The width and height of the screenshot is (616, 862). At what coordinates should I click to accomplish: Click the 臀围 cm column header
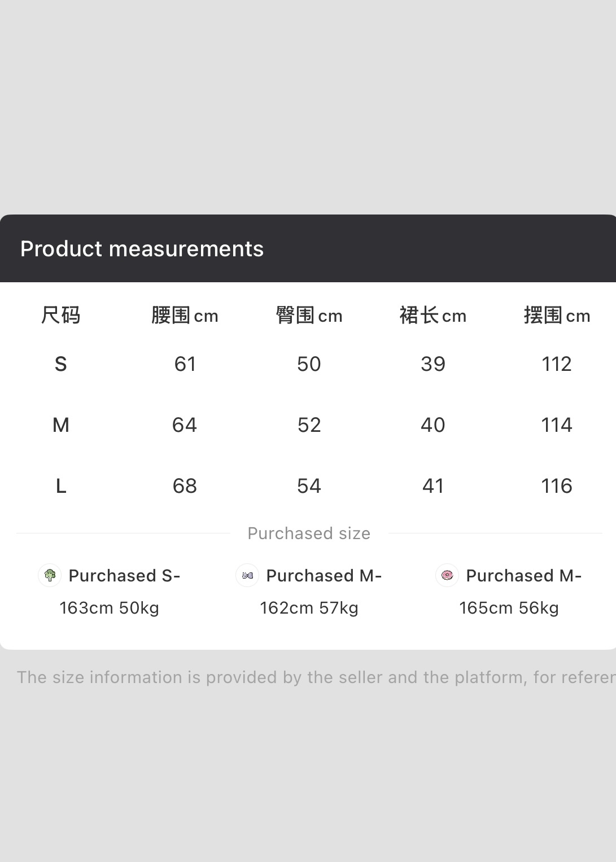coord(309,315)
